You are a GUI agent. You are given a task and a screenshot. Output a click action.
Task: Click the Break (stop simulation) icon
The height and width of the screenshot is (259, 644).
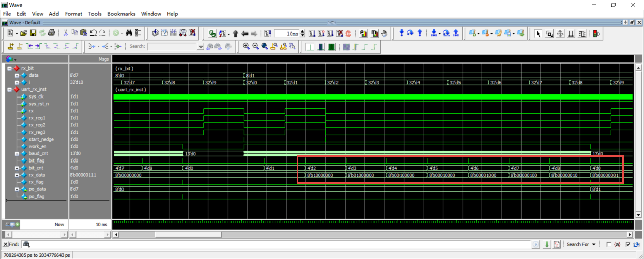click(348, 34)
